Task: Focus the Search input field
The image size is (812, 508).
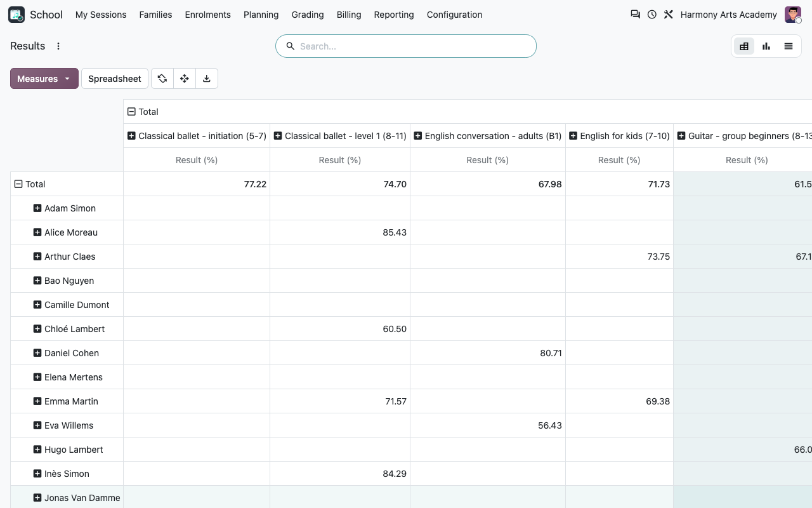Action: click(x=416, y=46)
